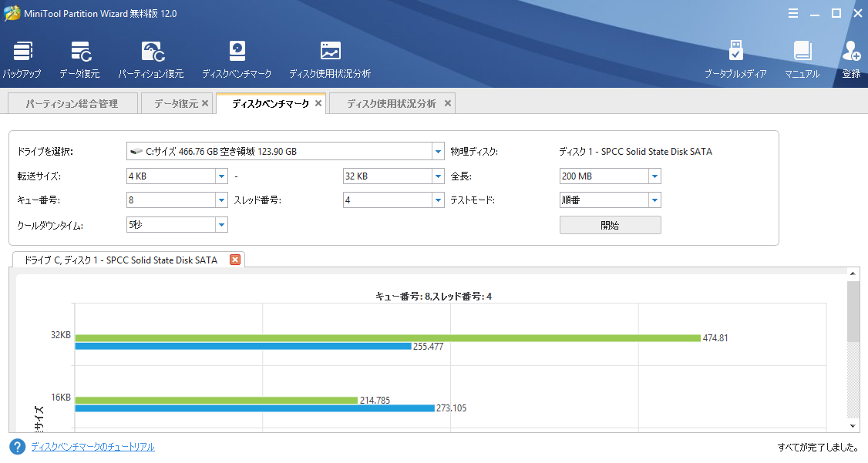Switch to the データ復元 tab
This screenshot has width=868, height=463.
pyautogui.click(x=176, y=103)
